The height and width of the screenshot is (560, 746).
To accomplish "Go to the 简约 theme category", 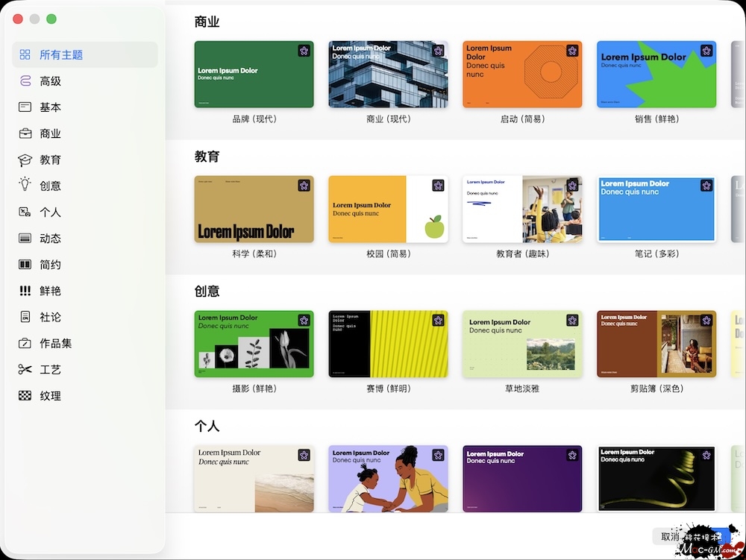I will (x=50, y=265).
